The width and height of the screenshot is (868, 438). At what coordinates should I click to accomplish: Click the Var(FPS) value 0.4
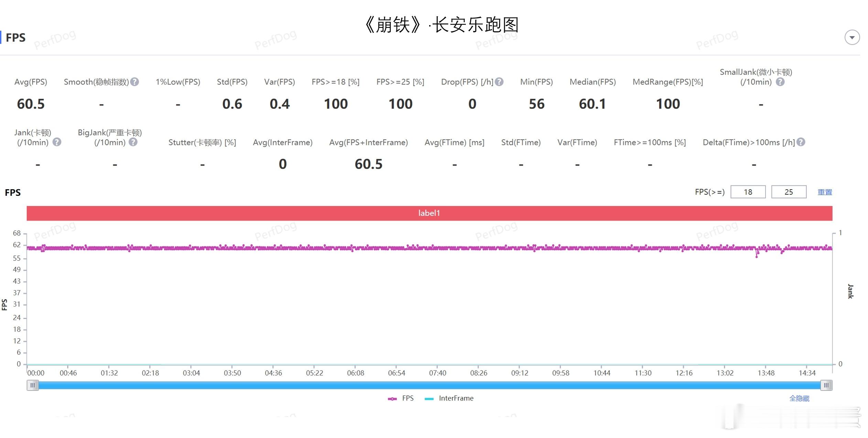[280, 104]
